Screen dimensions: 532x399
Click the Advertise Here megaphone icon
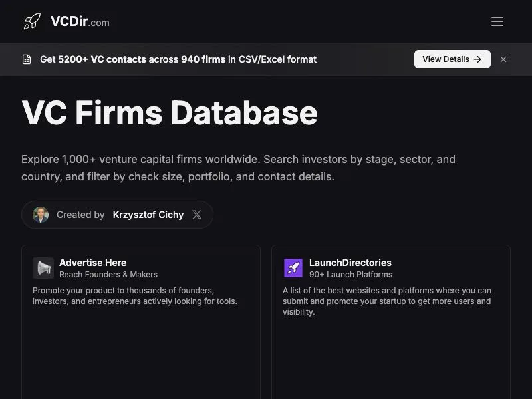pos(43,268)
